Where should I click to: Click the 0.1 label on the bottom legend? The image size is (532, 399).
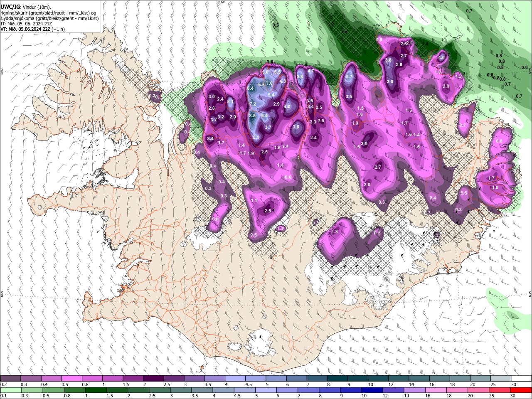(3, 396)
